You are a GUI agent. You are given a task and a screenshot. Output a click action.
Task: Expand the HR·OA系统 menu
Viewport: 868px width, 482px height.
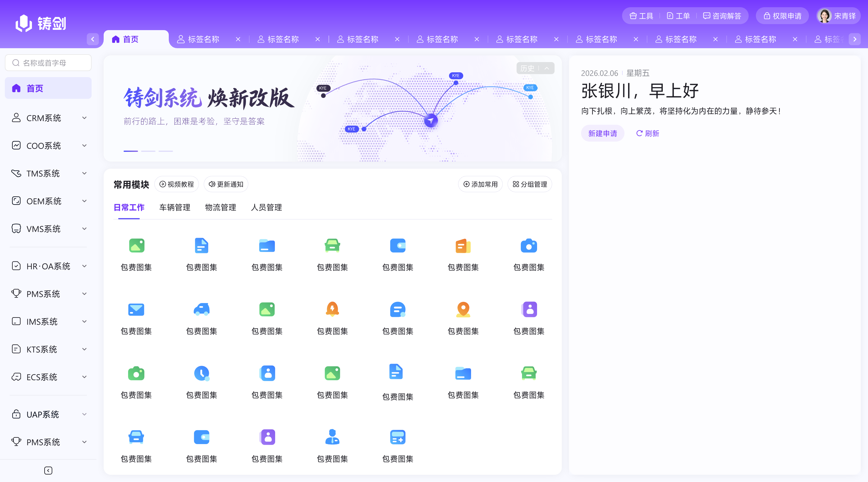tap(48, 266)
